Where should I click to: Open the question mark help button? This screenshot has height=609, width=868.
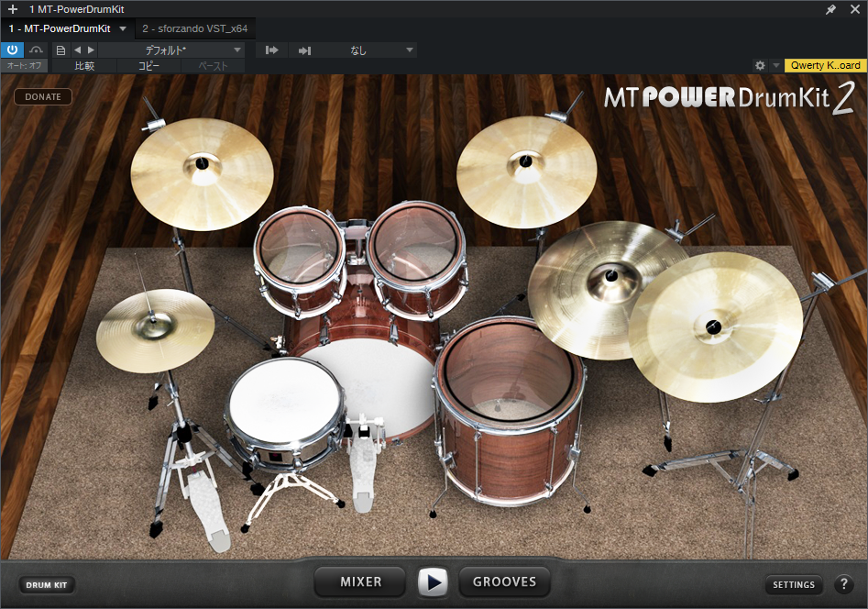pyautogui.click(x=843, y=584)
